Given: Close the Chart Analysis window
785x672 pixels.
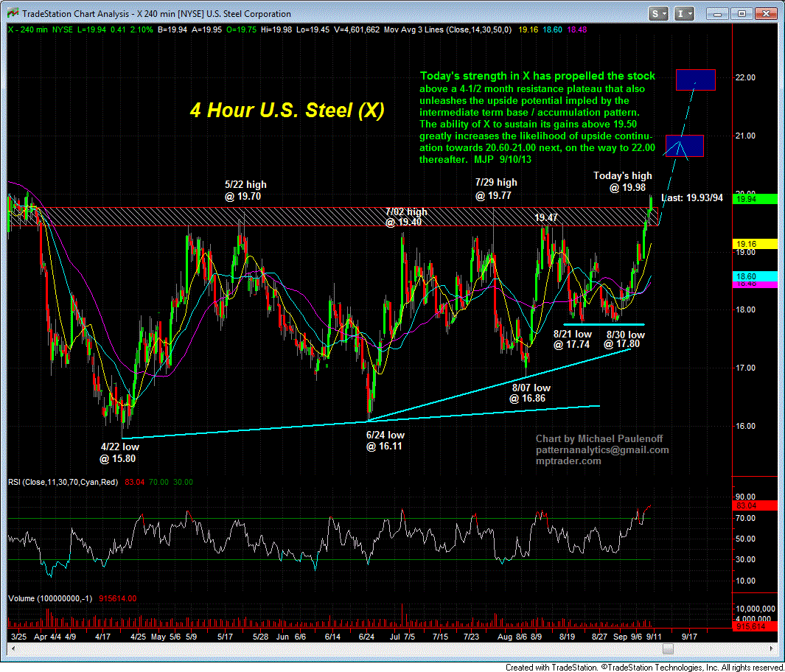Looking at the screenshot, I should 766,13.
